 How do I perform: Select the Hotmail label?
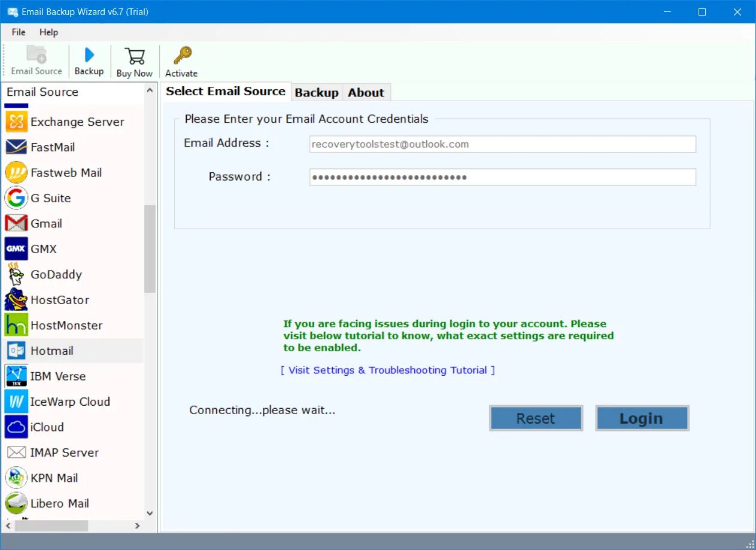pyautogui.click(x=52, y=351)
